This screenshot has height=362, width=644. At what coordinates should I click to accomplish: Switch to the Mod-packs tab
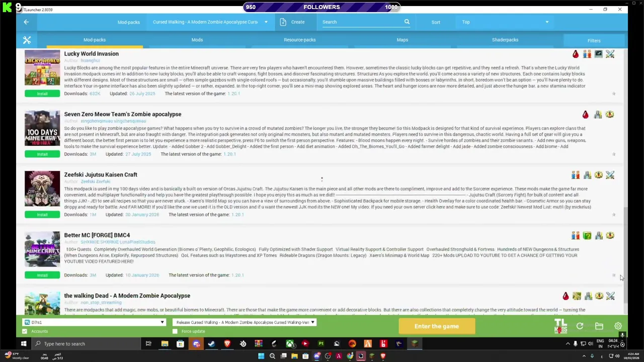tap(95, 40)
